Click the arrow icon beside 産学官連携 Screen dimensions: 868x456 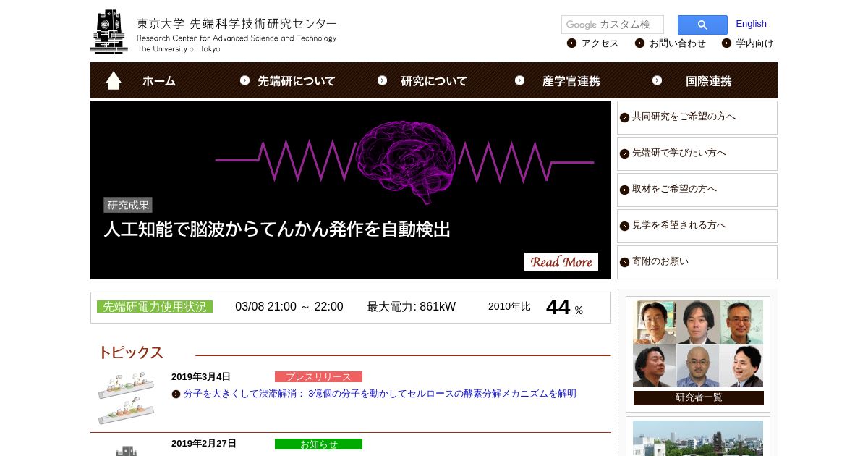point(520,80)
